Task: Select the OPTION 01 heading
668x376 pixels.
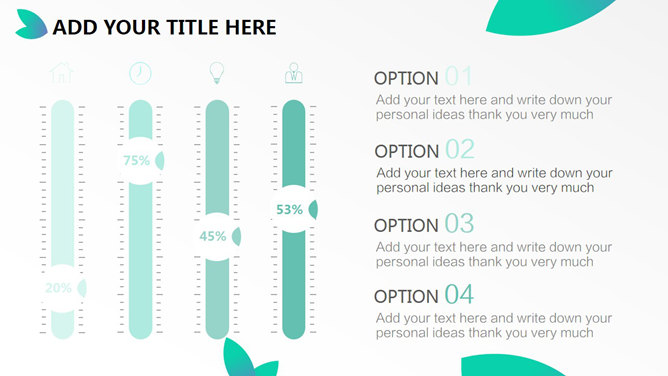Action: click(423, 77)
